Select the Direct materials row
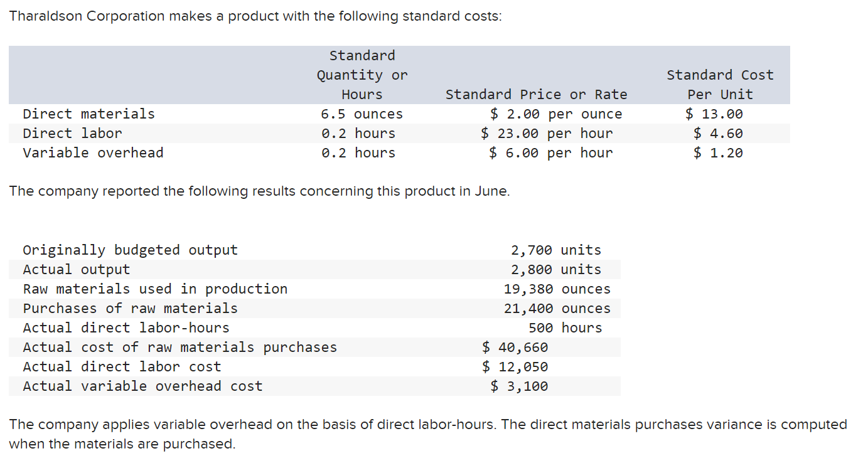This screenshot has width=868, height=473. [x=88, y=114]
